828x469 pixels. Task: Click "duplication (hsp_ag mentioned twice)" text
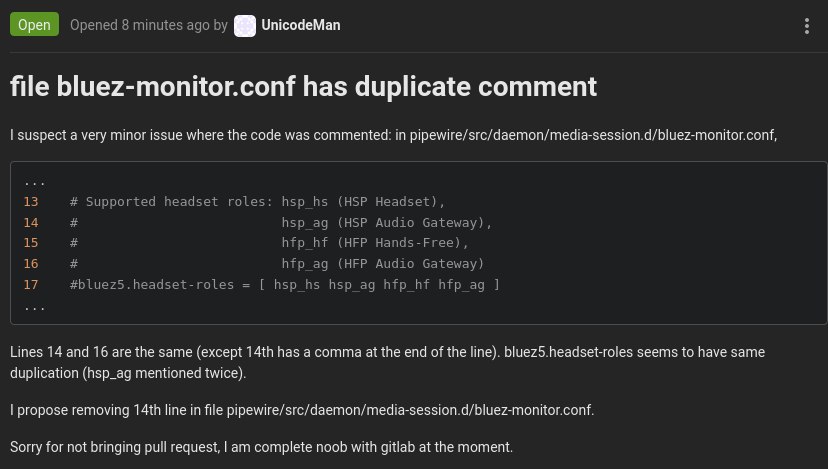pos(128,373)
